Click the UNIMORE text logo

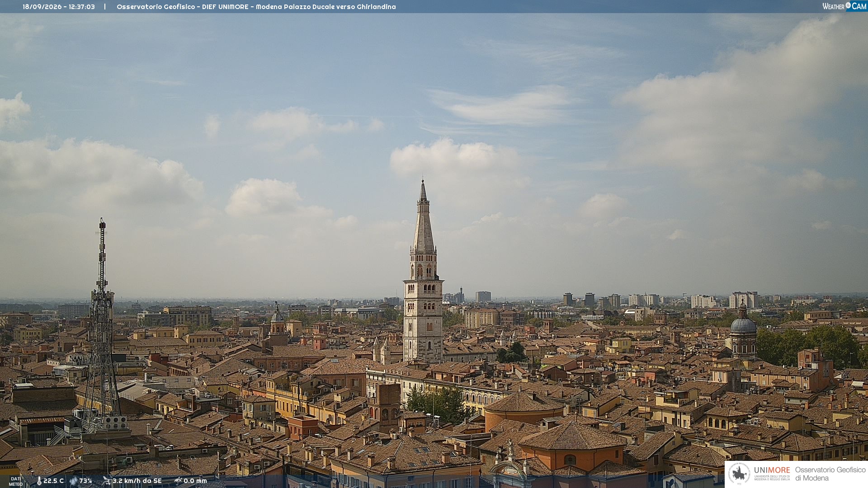click(772, 470)
